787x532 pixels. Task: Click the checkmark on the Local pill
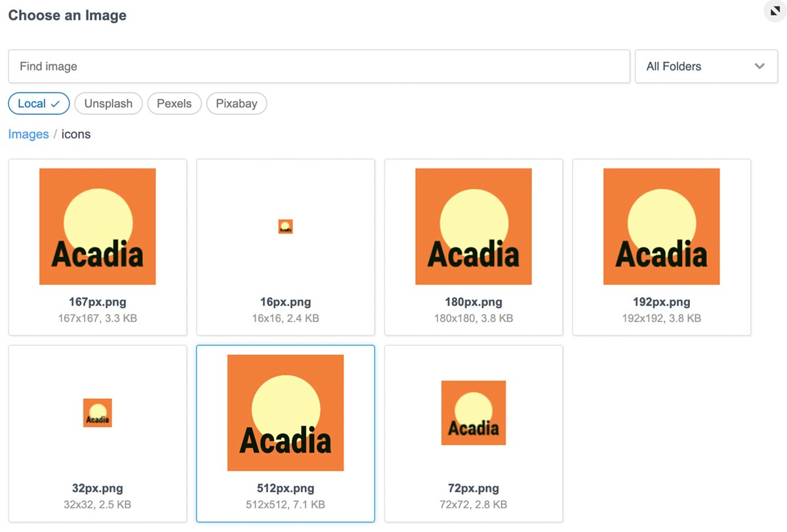tap(55, 104)
